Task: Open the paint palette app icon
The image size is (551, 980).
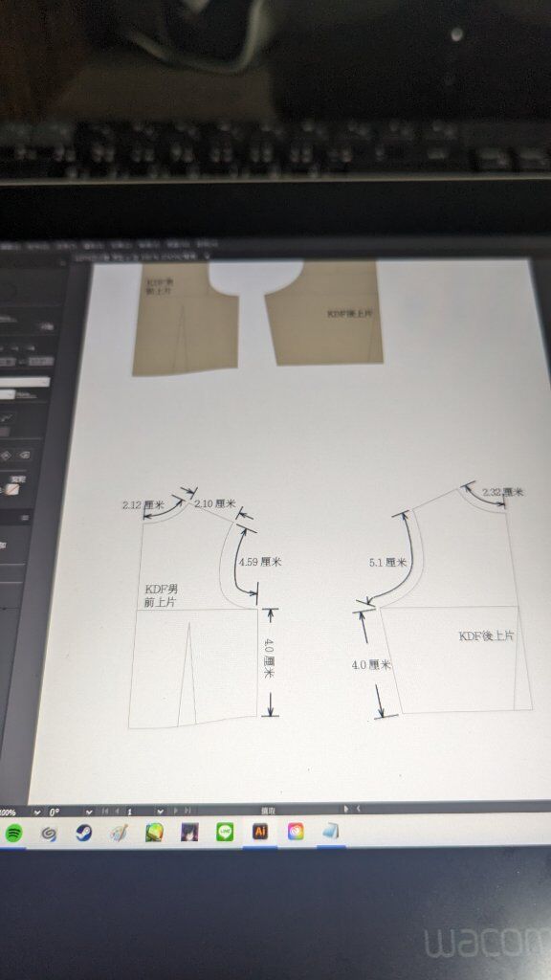Action: 119,833
